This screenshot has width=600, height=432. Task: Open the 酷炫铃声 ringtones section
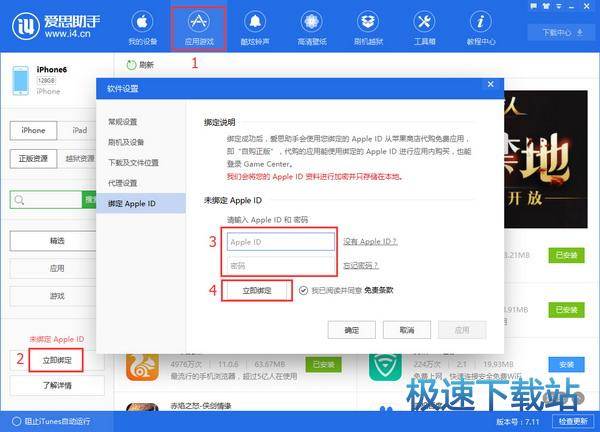coord(255,28)
